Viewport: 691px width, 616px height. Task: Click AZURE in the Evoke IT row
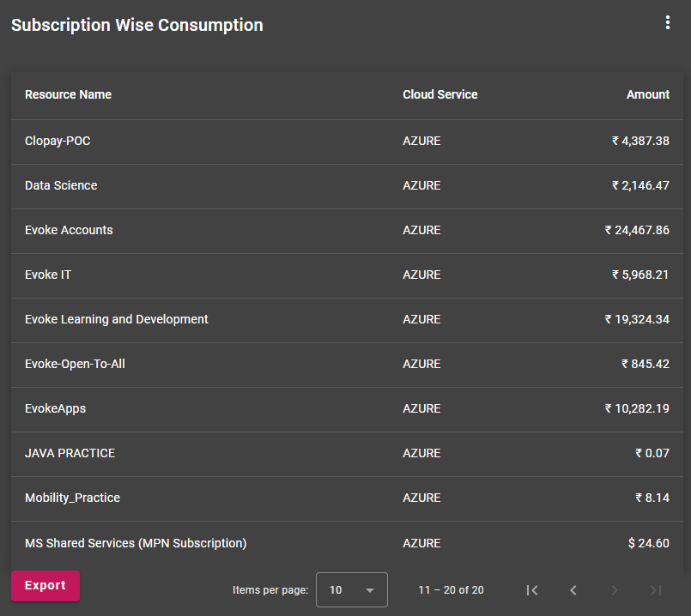(421, 275)
